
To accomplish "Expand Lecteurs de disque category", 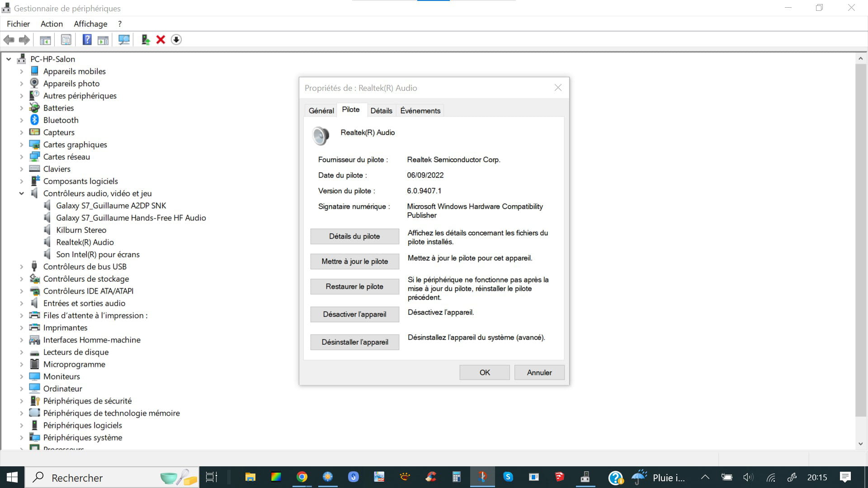I will pos(21,352).
